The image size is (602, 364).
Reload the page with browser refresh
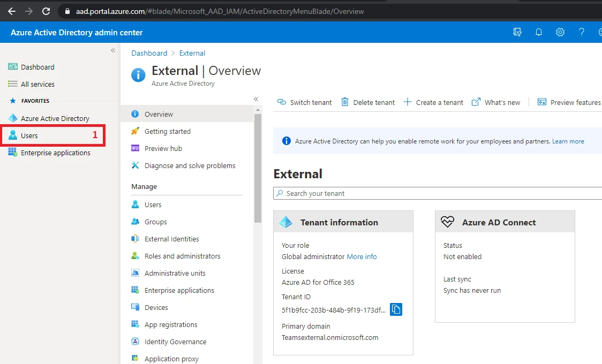pyautogui.click(x=46, y=11)
